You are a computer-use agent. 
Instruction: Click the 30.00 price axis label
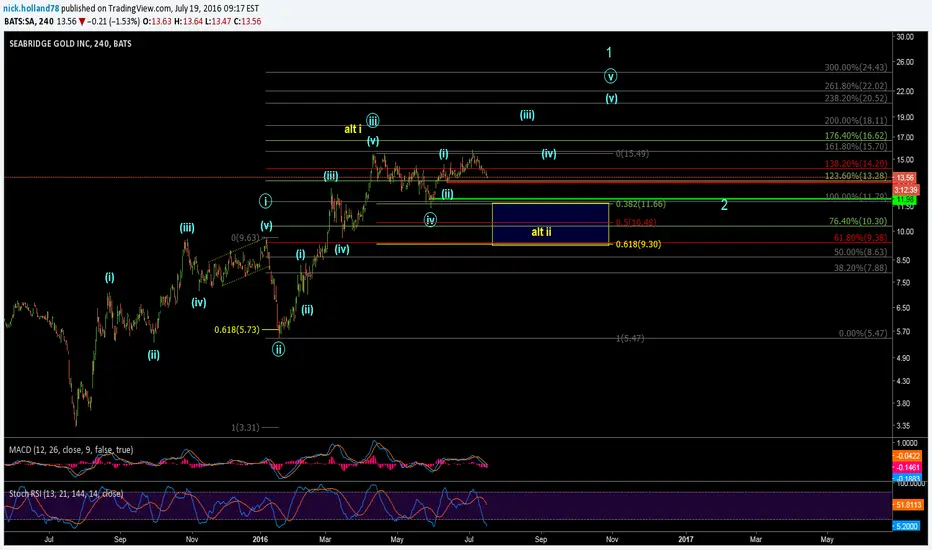[x=905, y=37]
